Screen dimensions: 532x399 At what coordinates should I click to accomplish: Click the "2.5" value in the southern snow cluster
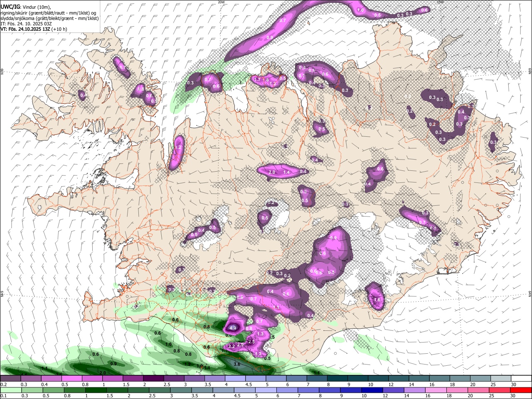click(251, 342)
